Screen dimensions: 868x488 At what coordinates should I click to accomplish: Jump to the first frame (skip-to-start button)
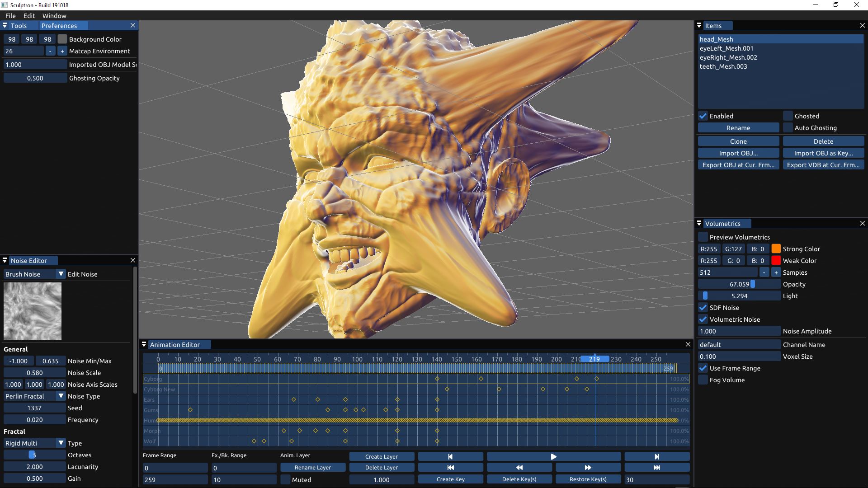pos(450,468)
